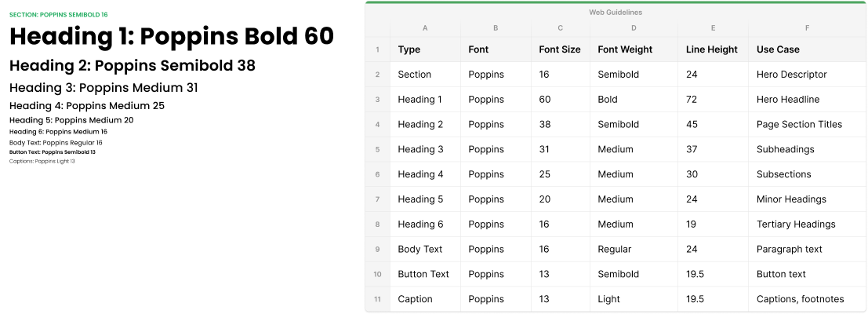Click the 'Button Text' type cell
868x314 pixels.
(423, 275)
